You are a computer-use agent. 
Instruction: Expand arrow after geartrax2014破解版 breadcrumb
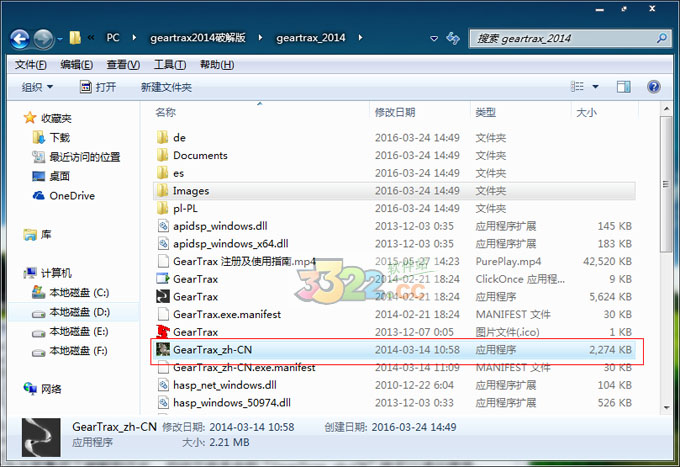click(260, 38)
